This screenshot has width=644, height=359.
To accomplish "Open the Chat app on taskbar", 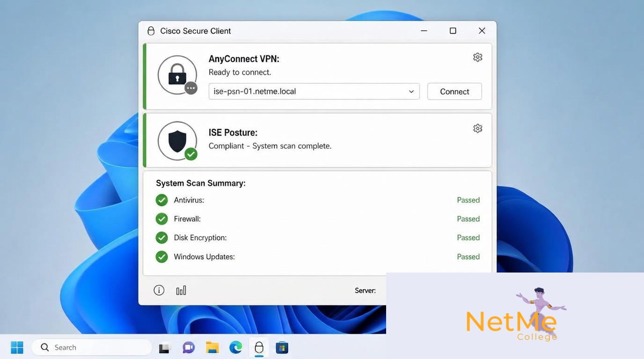I will point(189,347).
